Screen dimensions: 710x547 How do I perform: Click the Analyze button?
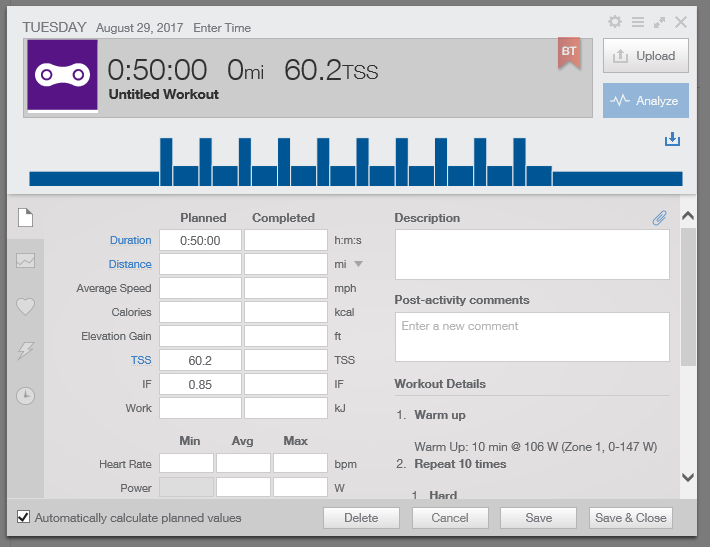point(645,101)
